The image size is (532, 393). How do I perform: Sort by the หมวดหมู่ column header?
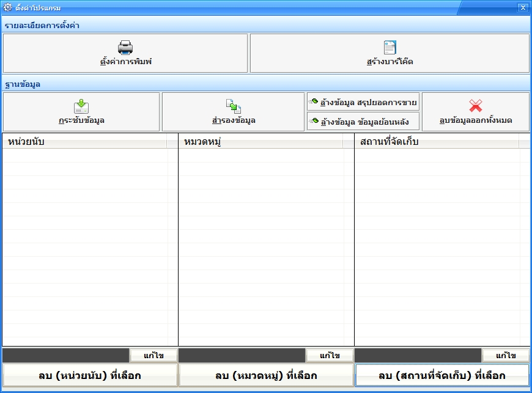tap(260, 142)
